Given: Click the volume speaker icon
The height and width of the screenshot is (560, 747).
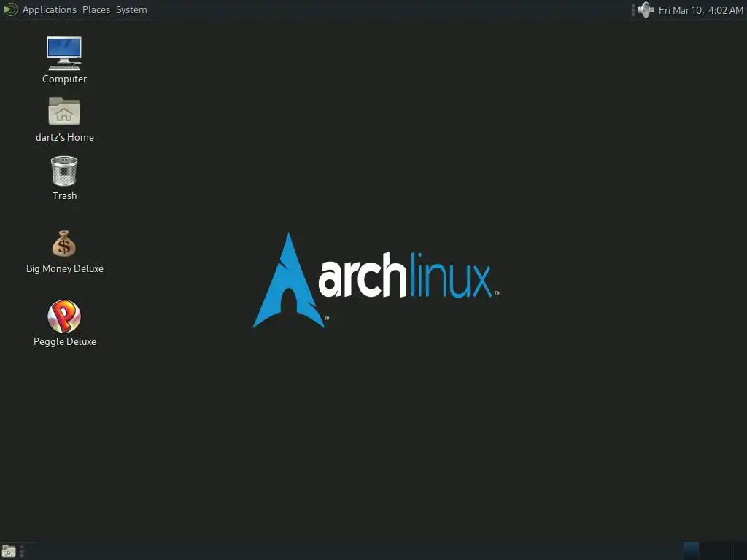Looking at the screenshot, I should (x=646, y=9).
